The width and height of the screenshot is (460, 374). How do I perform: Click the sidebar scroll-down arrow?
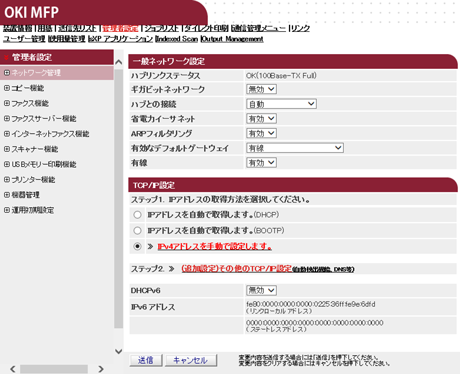[118, 351]
